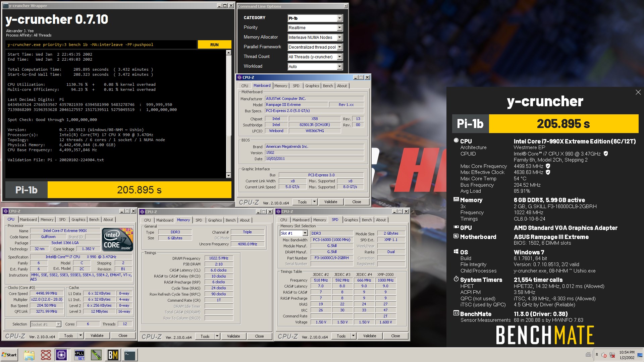Click the shield icon beside Max Core Frequency
This screenshot has width=644, height=362.
548,166
